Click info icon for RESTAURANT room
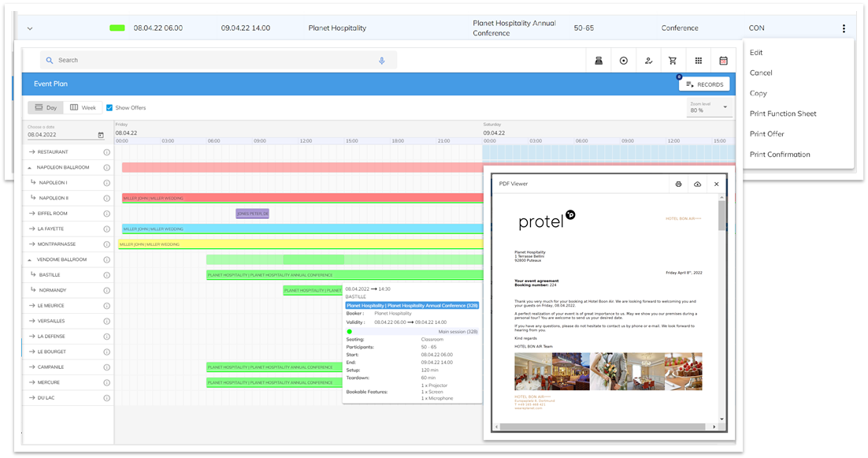 (107, 151)
